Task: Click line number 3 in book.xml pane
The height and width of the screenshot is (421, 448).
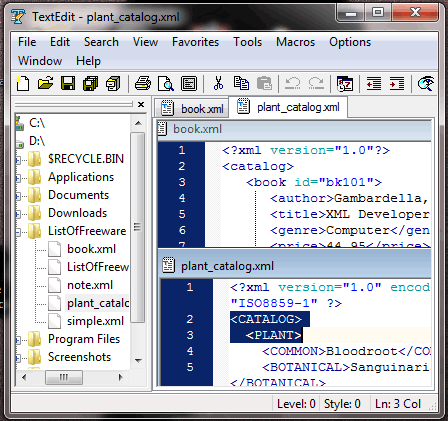Action: click(182, 182)
